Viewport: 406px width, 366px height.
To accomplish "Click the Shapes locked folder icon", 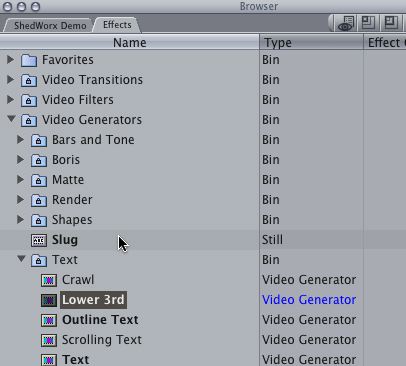I will pyautogui.click(x=39, y=220).
